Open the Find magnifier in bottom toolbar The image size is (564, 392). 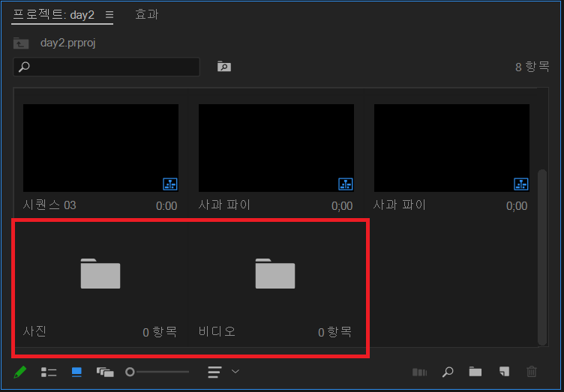tap(448, 372)
